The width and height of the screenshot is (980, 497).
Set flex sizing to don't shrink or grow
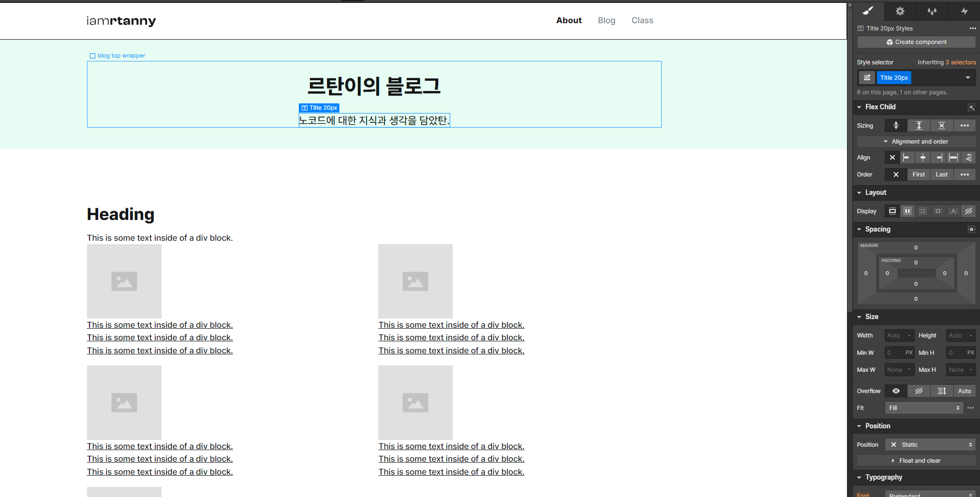click(x=941, y=126)
